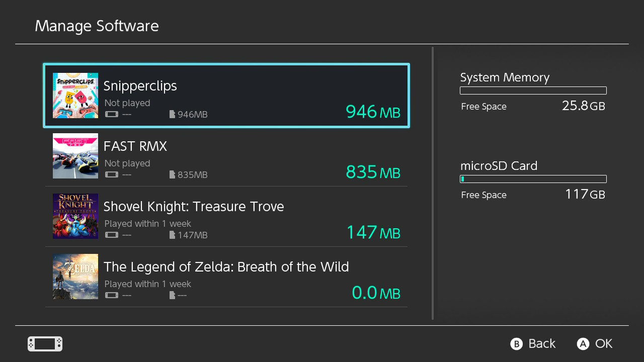This screenshot has width=644, height=362.
Task: Click the Snipperclips box art thumbnail
Action: [x=75, y=96]
